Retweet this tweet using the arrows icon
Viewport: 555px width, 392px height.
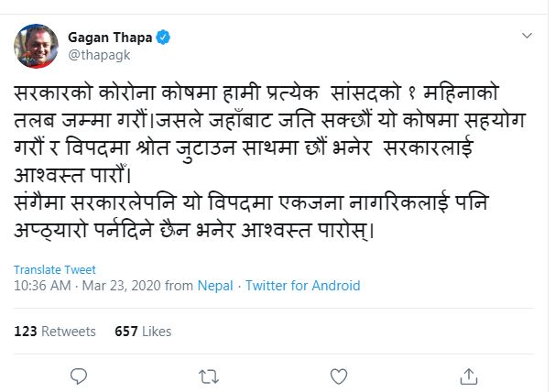209,375
